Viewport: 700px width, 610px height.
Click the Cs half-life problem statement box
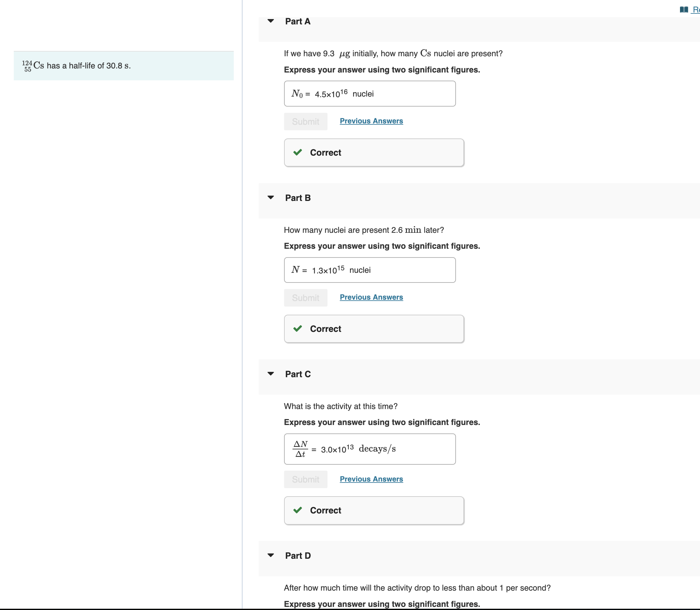[123, 66]
